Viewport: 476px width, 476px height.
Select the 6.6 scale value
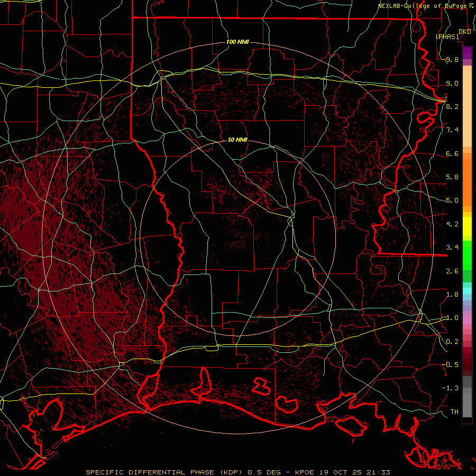tap(452, 153)
